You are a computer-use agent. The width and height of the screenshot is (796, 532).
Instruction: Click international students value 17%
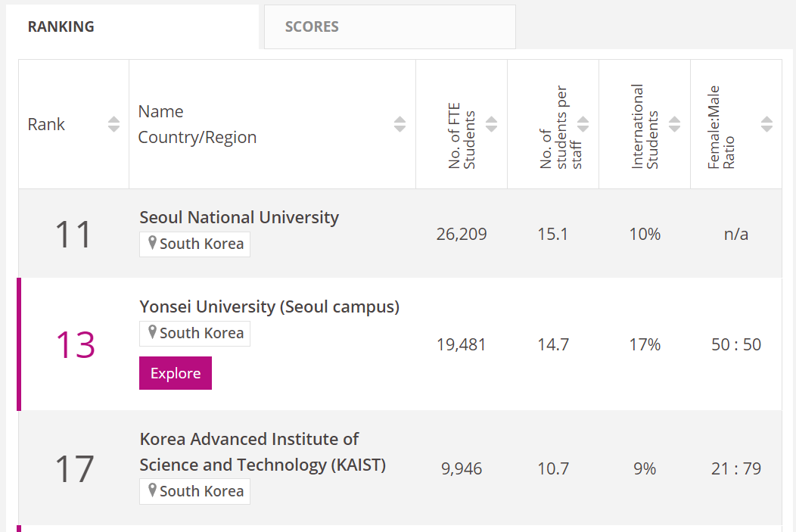coord(645,345)
